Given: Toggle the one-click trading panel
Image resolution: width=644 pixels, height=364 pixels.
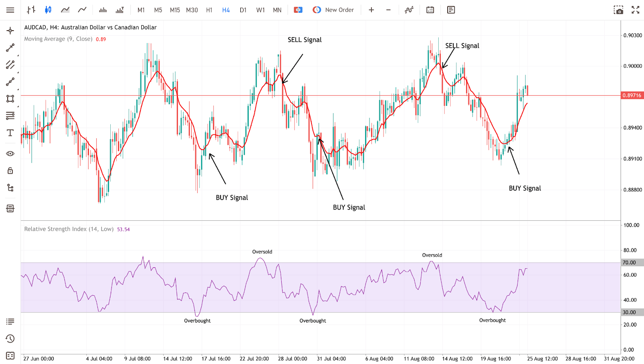Looking at the screenshot, I should (298, 10).
